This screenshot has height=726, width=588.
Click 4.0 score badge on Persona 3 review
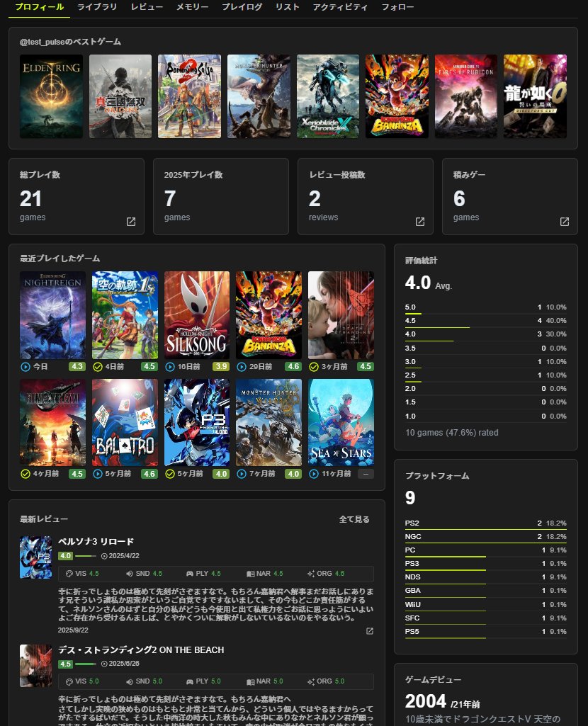pyautogui.click(x=65, y=556)
